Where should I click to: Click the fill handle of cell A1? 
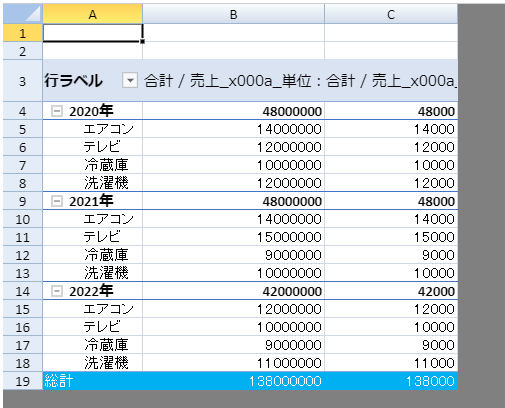pos(143,42)
